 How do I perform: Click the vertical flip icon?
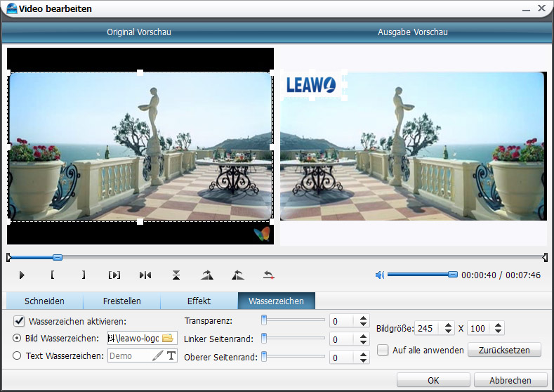coord(176,275)
